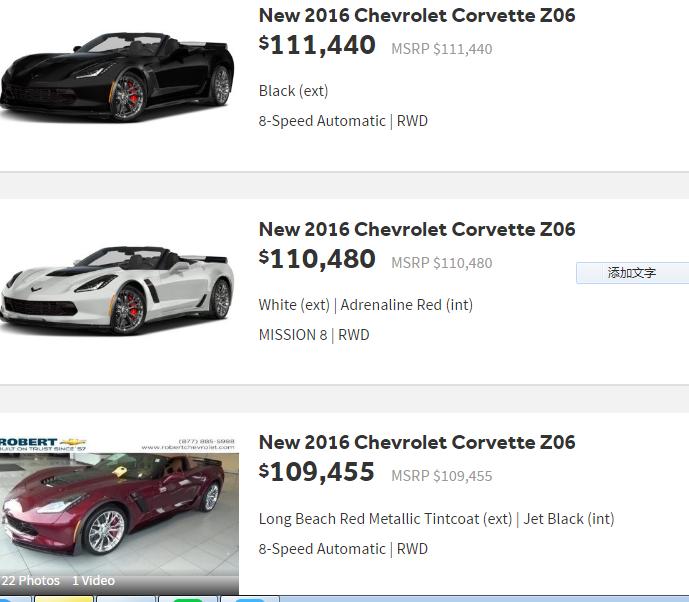
Task: Open listing title above the $109,455 price
Action: coord(416,442)
